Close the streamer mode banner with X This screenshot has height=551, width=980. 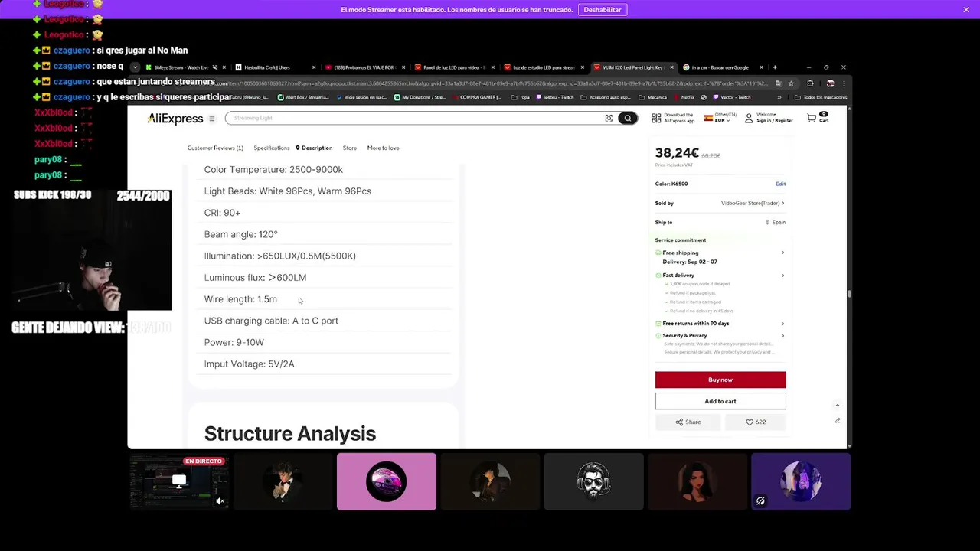[966, 10]
